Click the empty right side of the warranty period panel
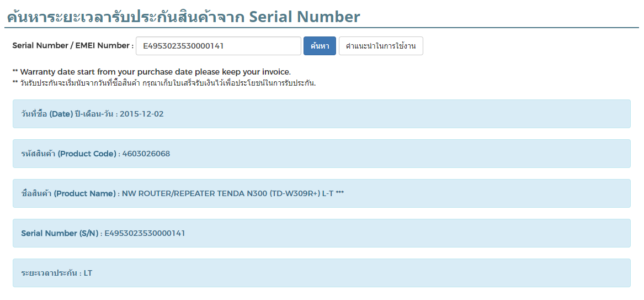 point(469,273)
